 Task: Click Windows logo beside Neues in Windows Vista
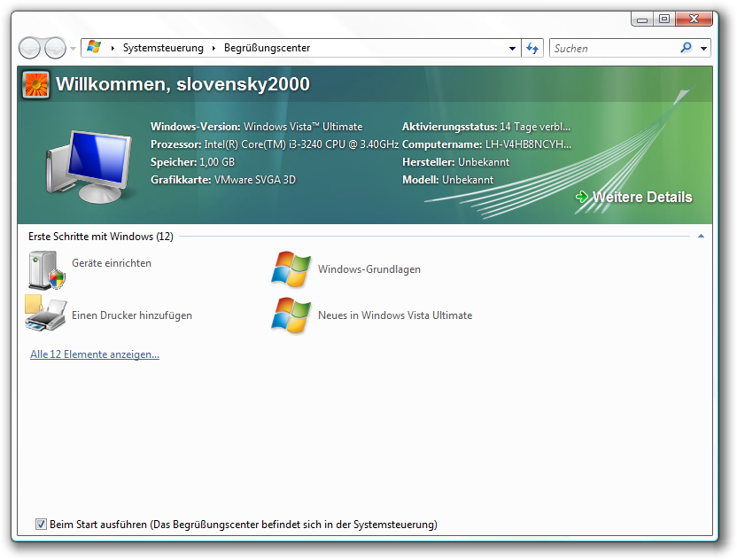pyautogui.click(x=291, y=315)
